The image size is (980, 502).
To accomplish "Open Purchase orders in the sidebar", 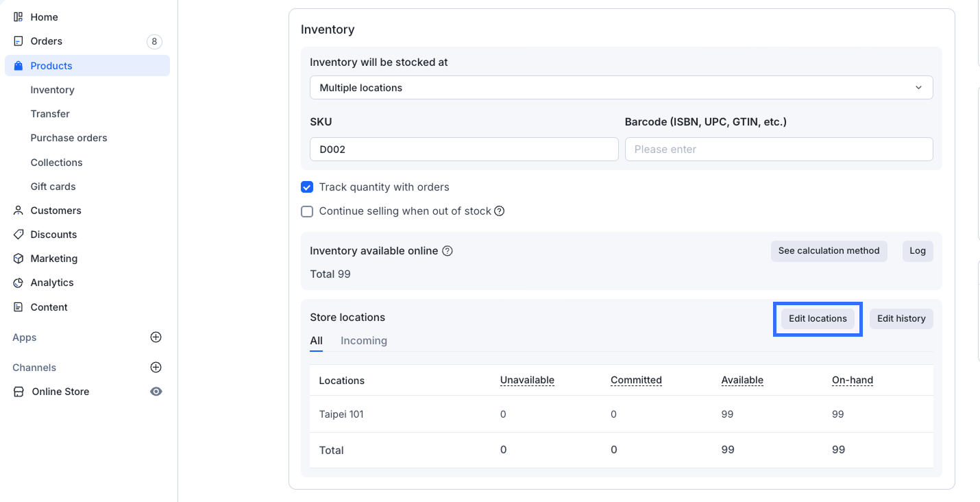I will click(x=69, y=138).
